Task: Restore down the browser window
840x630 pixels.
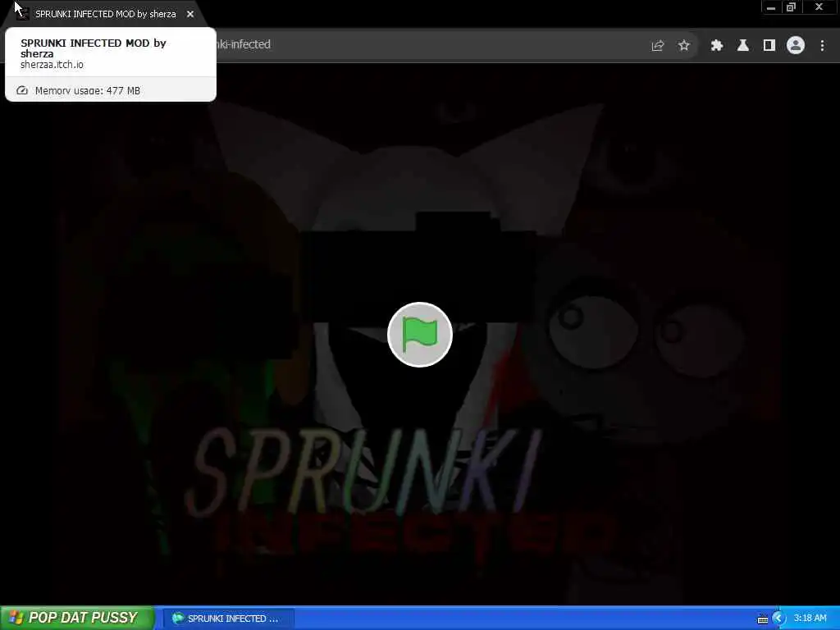Action: 791,7
